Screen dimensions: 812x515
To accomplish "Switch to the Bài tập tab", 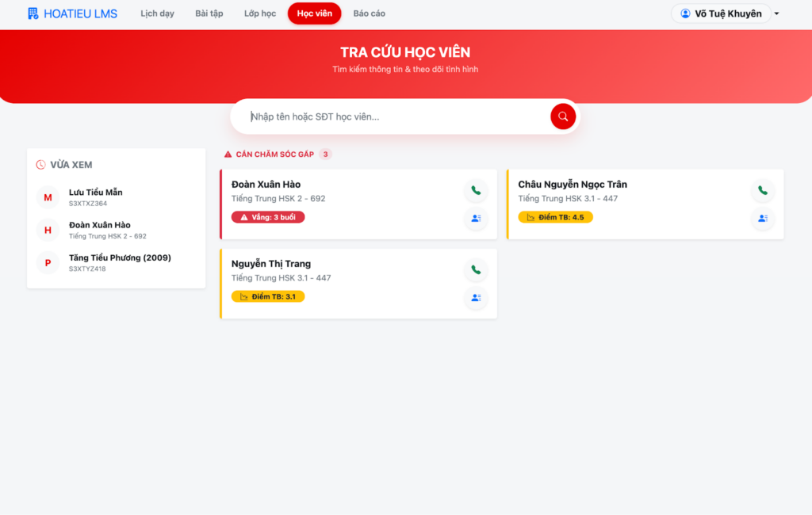I will click(x=209, y=13).
